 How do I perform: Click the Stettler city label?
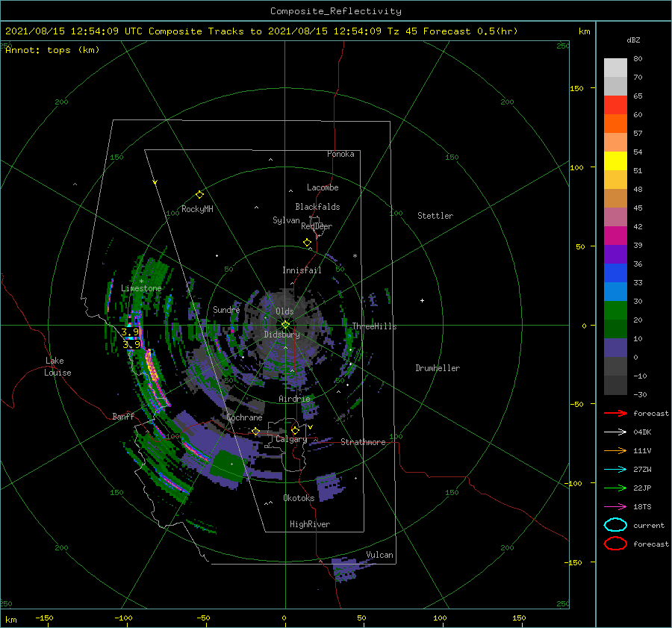435,216
